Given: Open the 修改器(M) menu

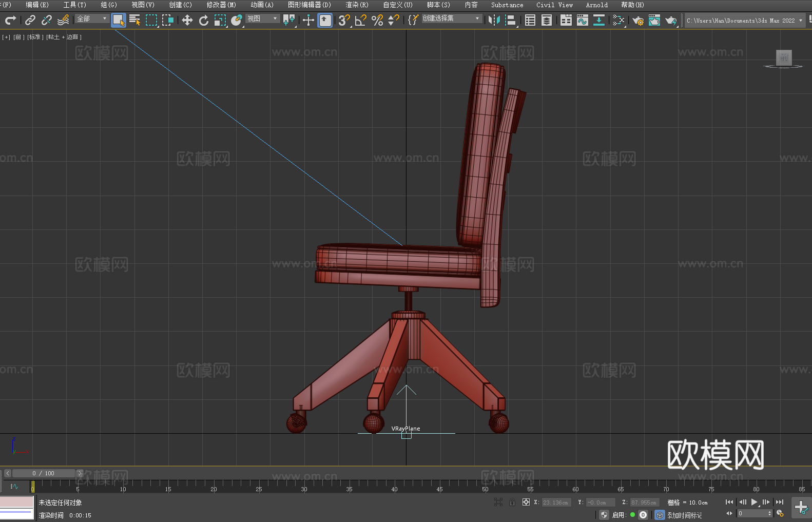Looking at the screenshot, I should coord(221,5).
